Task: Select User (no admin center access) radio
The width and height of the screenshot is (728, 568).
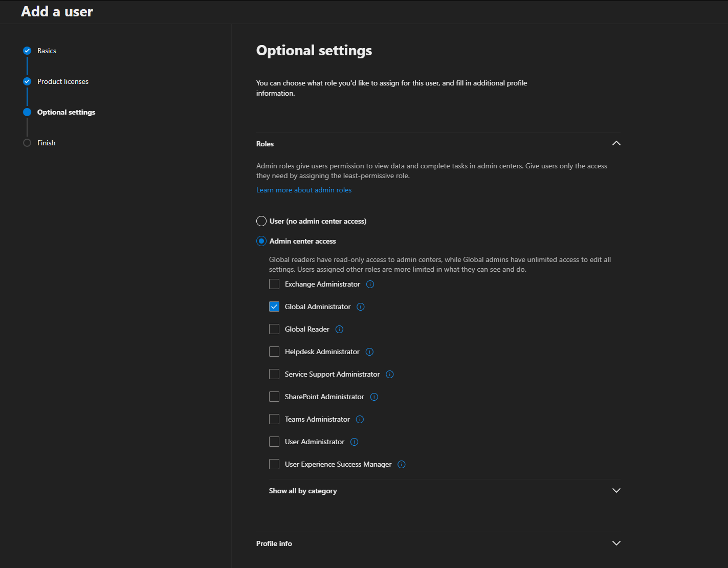Action: (261, 221)
